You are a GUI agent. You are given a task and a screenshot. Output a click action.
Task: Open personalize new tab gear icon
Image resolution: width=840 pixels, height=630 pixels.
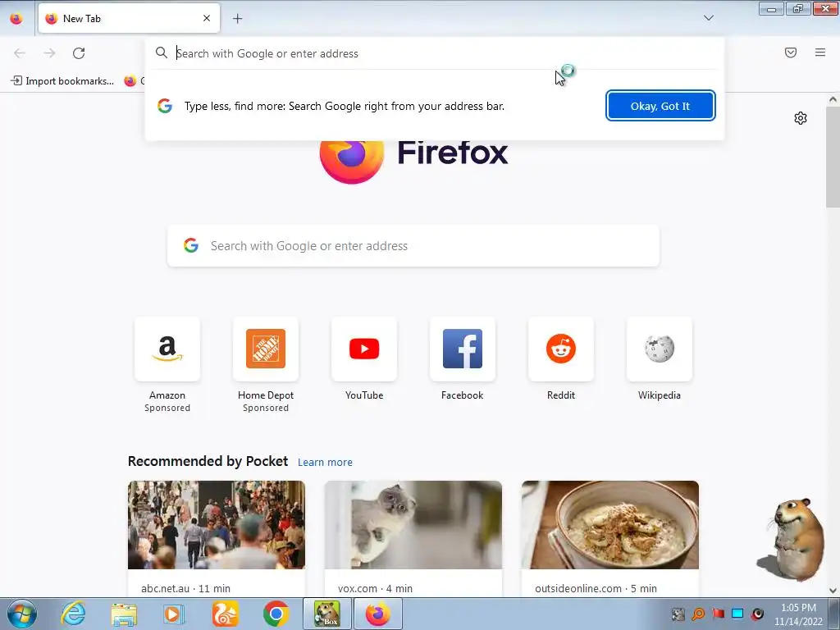point(801,118)
